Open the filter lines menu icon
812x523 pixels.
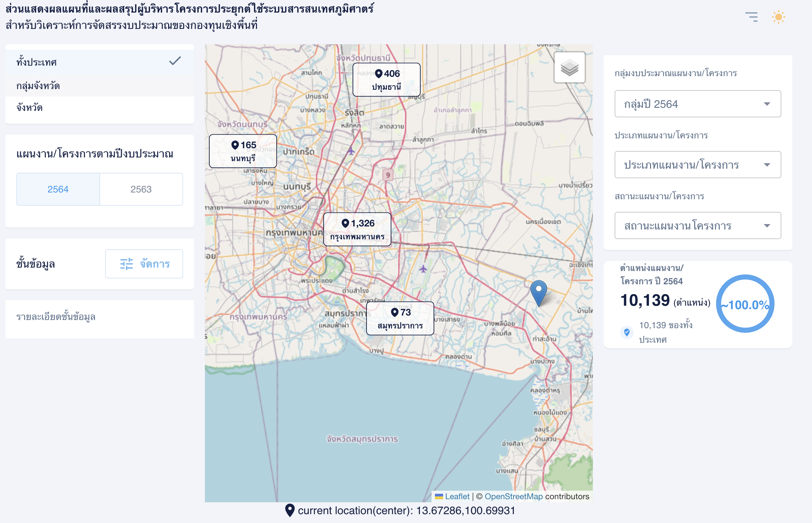[x=751, y=17]
